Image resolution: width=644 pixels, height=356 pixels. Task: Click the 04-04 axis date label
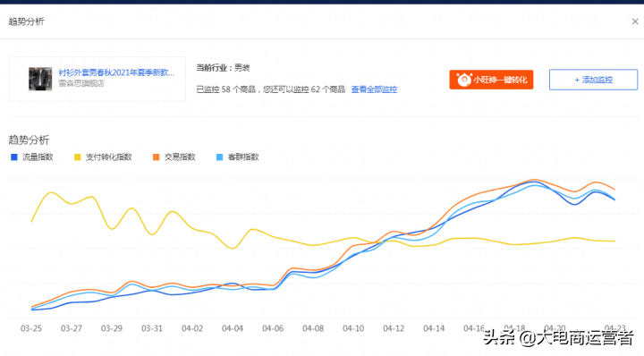233,328
